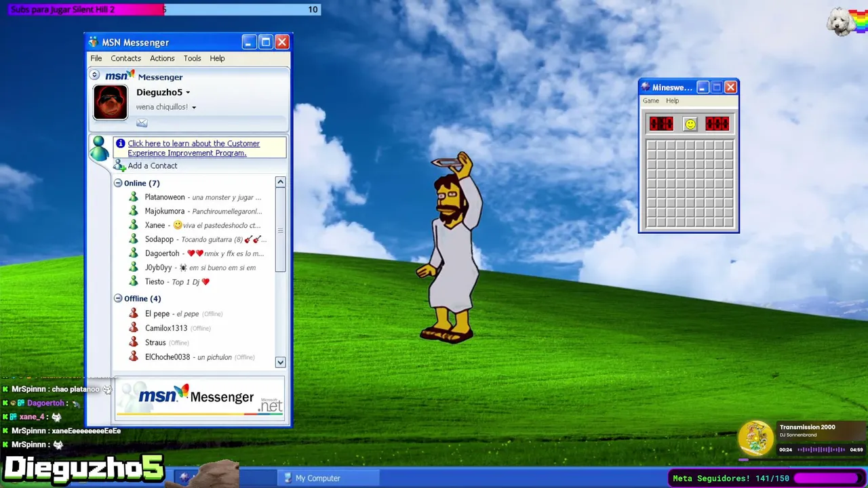
Task: Collapse the Online (7) contact group
Action: click(x=118, y=183)
